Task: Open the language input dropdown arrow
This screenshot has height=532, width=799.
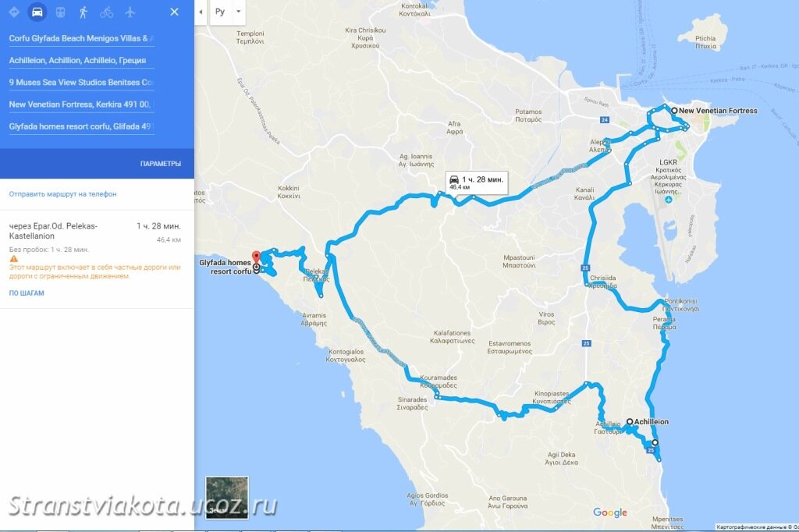Action: coord(238,12)
